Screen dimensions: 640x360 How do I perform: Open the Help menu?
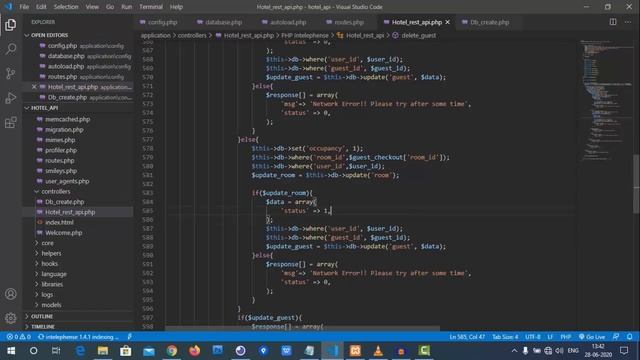(x=176, y=7)
